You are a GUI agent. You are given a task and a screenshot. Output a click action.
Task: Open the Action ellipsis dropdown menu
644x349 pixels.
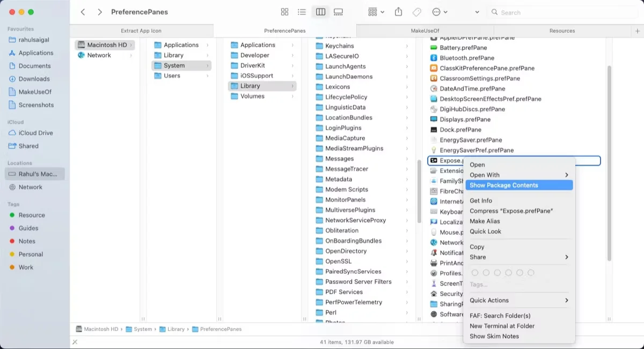440,12
